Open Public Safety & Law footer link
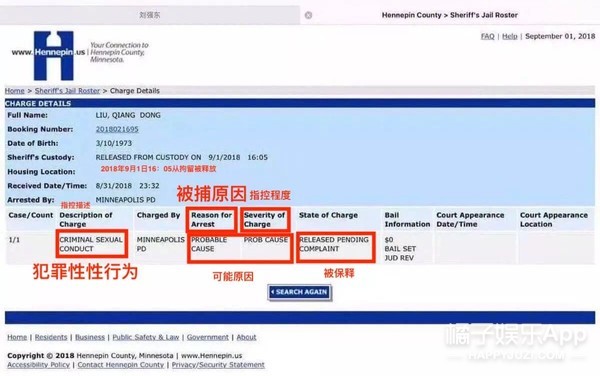 click(x=146, y=337)
